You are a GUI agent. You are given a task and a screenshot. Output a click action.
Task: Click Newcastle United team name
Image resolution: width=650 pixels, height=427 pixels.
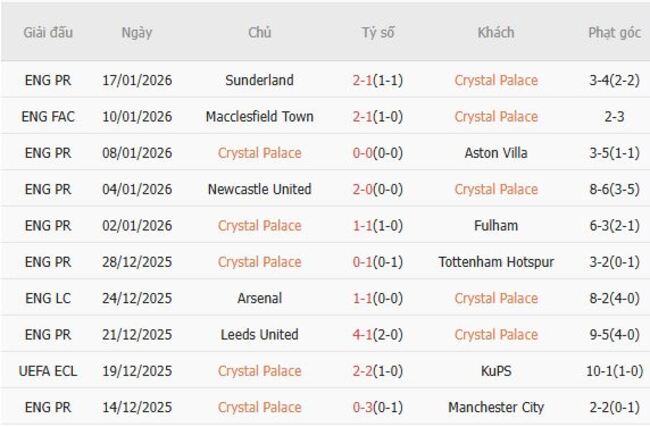coord(259,189)
